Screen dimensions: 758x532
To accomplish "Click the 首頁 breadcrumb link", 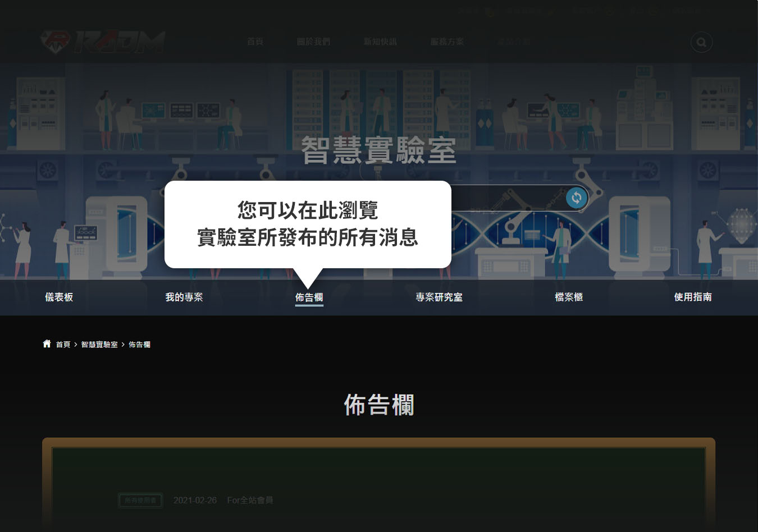I will tap(63, 345).
